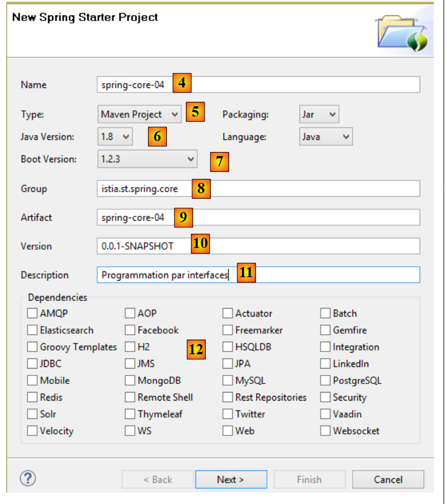Toggle the H2 database checkbox
Viewport: 447px width, 504px height.
coord(130,347)
